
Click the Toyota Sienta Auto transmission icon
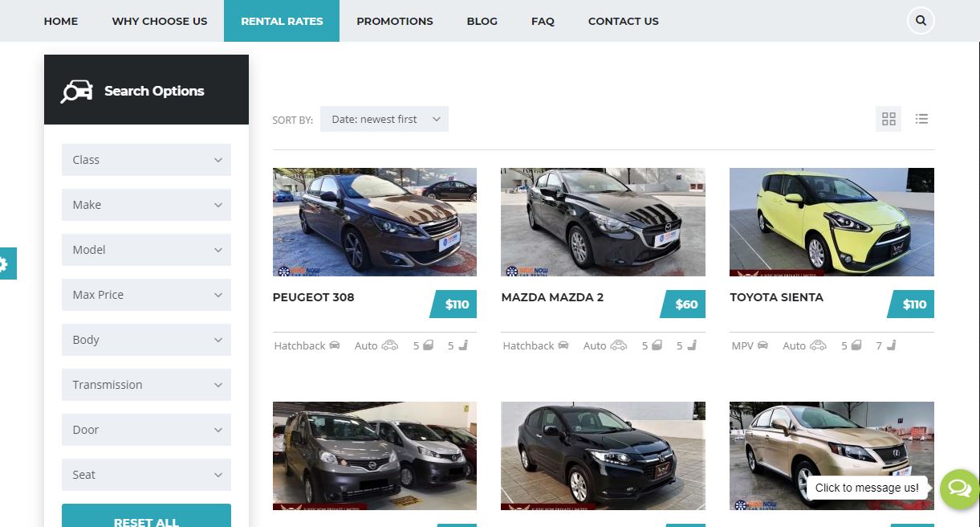tap(818, 345)
